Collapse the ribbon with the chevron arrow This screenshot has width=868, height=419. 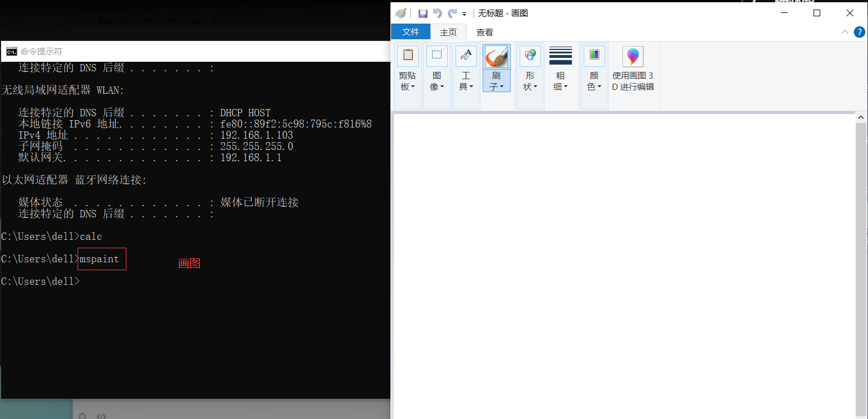tap(845, 32)
